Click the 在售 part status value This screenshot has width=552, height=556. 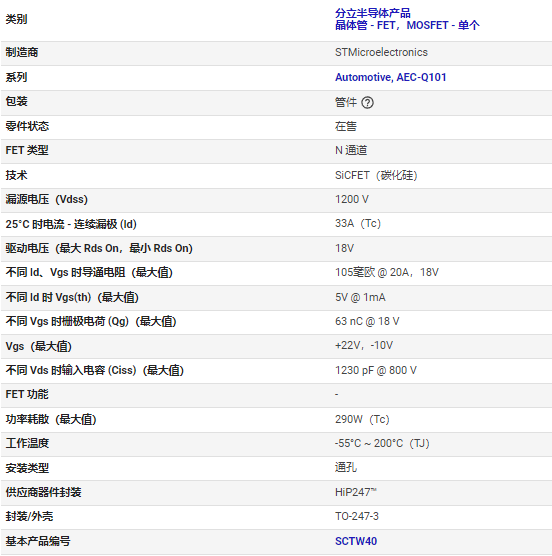(x=346, y=126)
